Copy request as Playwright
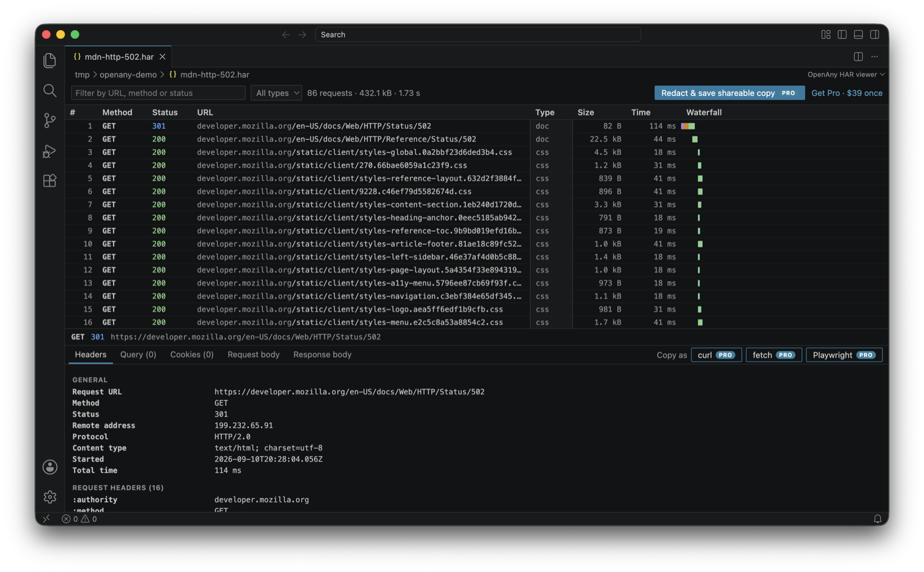The width and height of the screenshot is (924, 572). pyautogui.click(x=844, y=355)
